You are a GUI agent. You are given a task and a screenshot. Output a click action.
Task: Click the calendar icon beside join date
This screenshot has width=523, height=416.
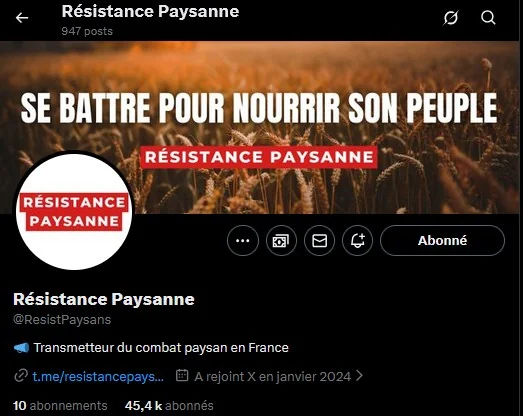182,376
